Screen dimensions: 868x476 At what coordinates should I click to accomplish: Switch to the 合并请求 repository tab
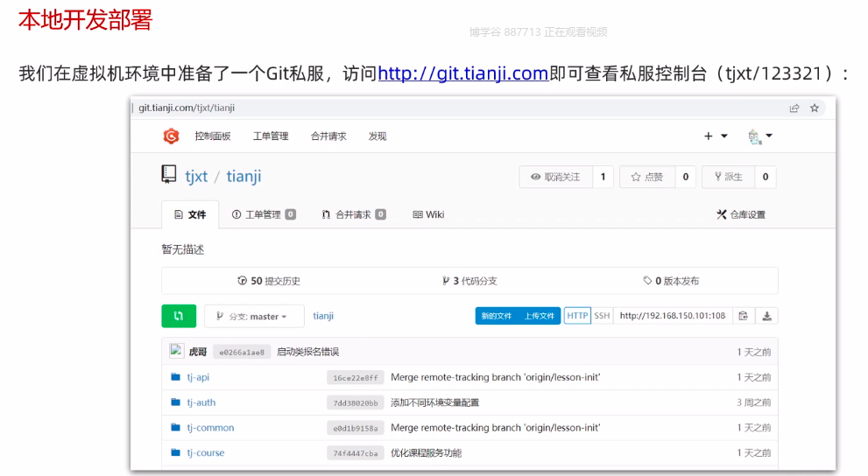pos(353,214)
